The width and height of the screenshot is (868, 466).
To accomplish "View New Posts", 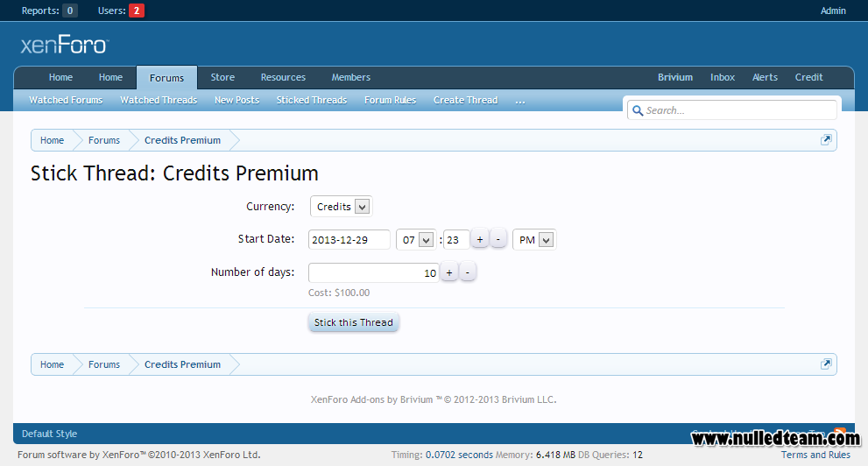I will click(237, 100).
